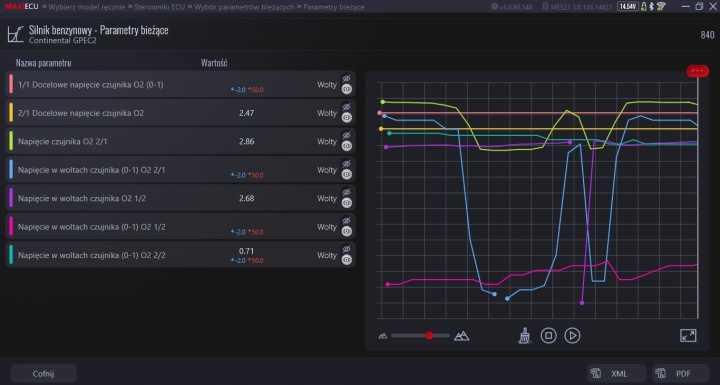Stop the live data recording

click(x=548, y=335)
